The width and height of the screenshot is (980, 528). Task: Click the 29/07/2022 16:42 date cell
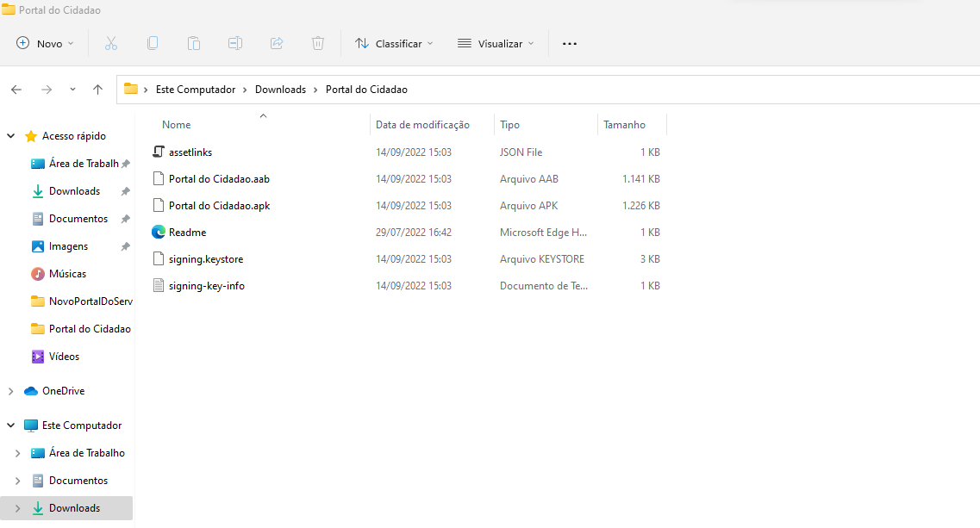[x=413, y=233]
